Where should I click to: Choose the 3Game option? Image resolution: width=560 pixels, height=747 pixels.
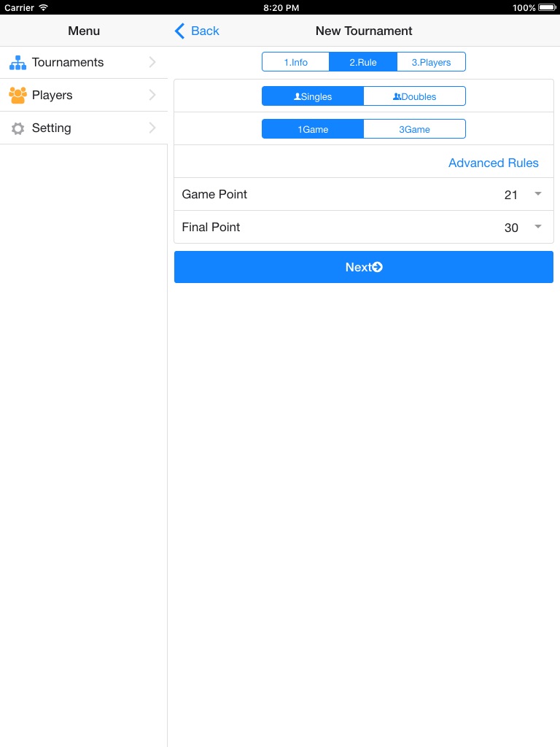[414, 129]
